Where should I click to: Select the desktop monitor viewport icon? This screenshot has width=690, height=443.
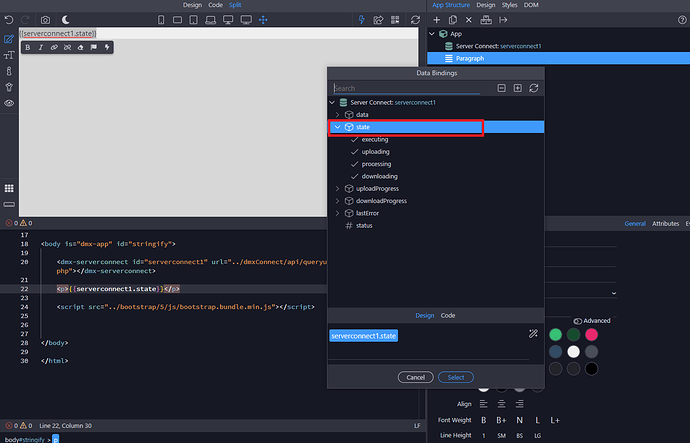[x=228, y=20]
